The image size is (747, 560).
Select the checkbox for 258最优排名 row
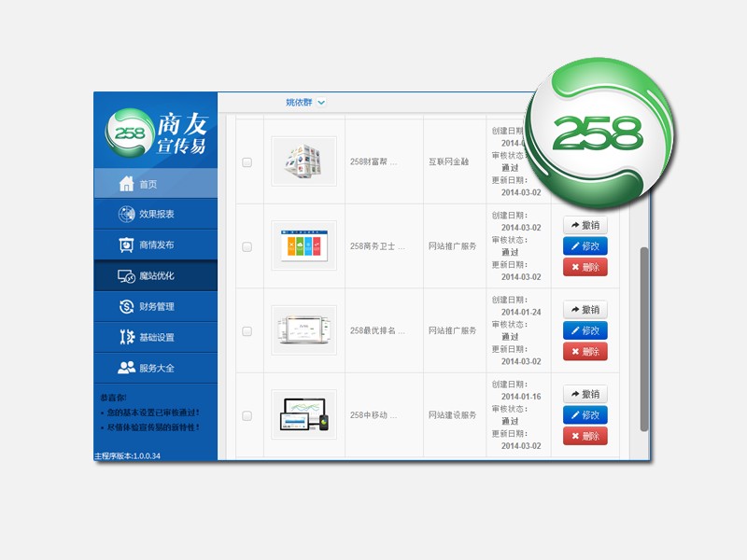[x=247, y=331]
